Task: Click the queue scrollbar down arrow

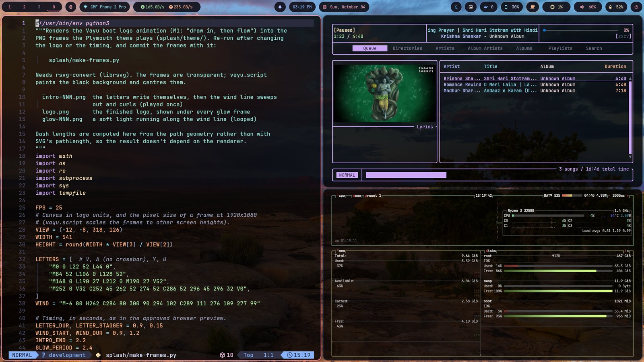Action: [630, 157]
